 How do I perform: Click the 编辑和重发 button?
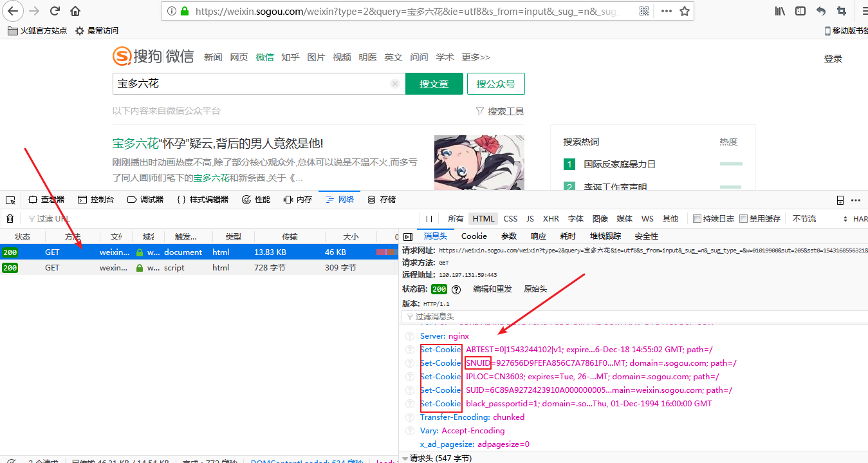493,289
